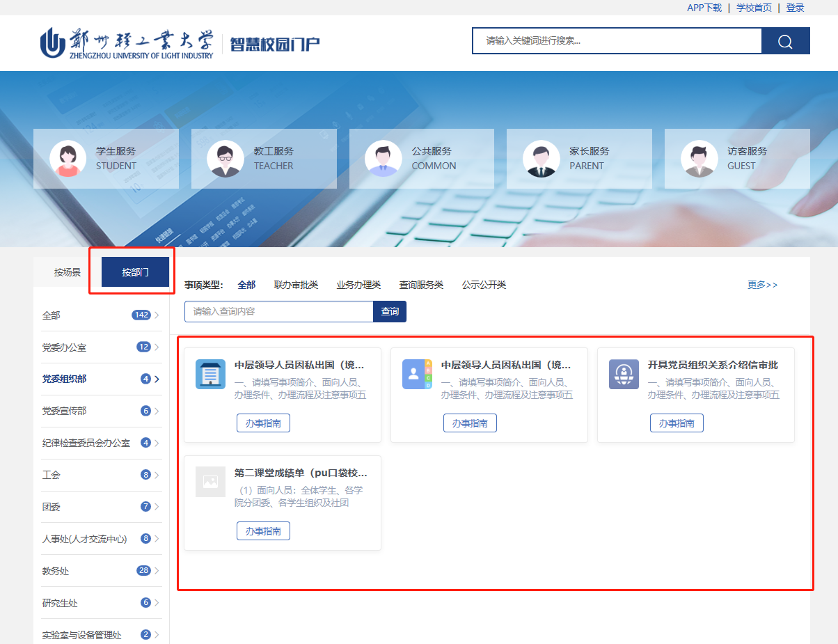The image size is (838, 644).
Task: Click the contact book icon on second card
Action: (417, 375)
